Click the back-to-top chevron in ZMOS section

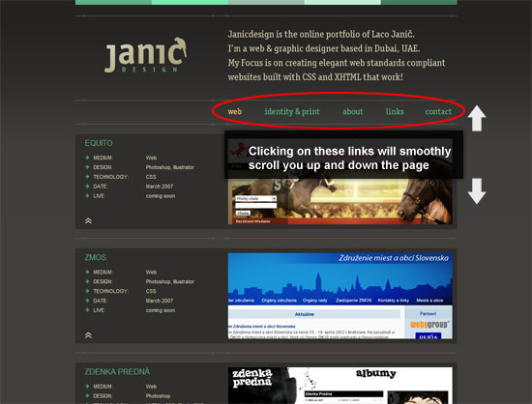click(x=88, y=335)
